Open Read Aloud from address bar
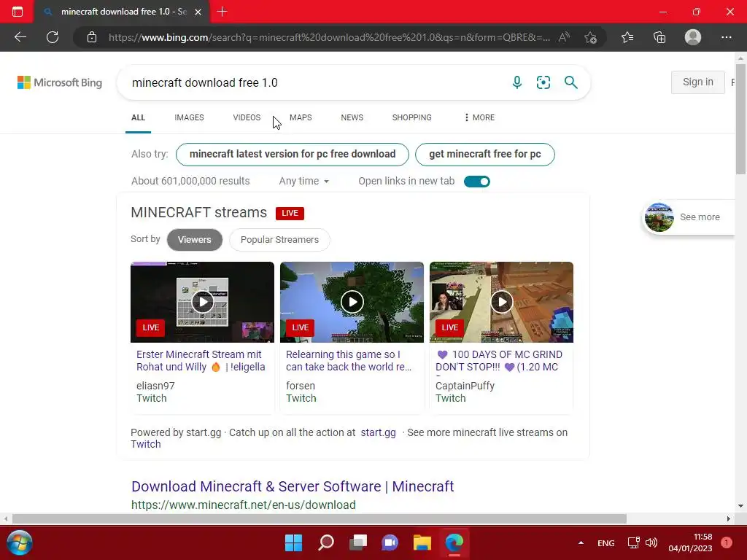 click(x=564, y=37)
